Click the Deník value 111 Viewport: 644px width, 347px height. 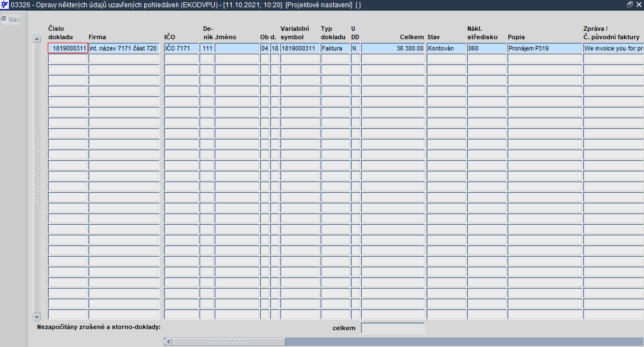(x=206, y=48)
